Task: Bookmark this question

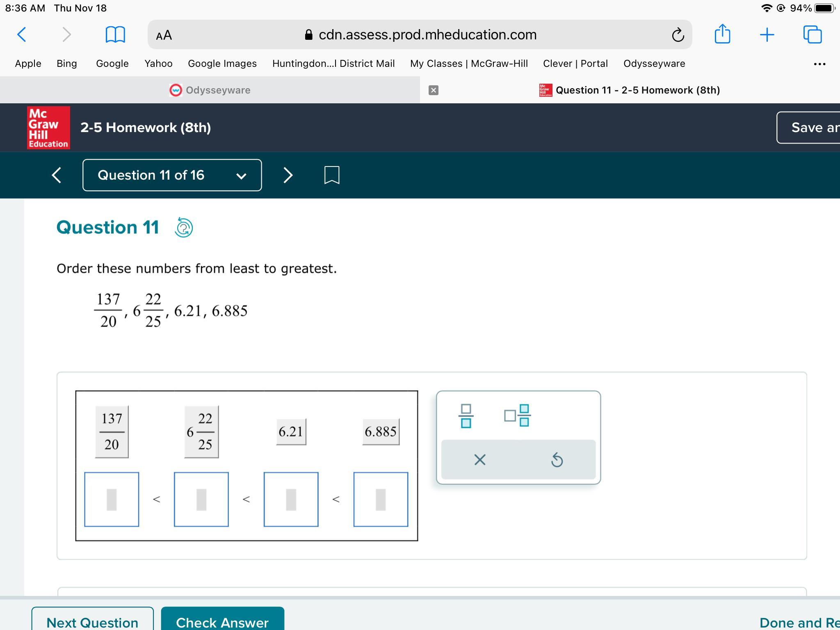Action: coord(331,175)
